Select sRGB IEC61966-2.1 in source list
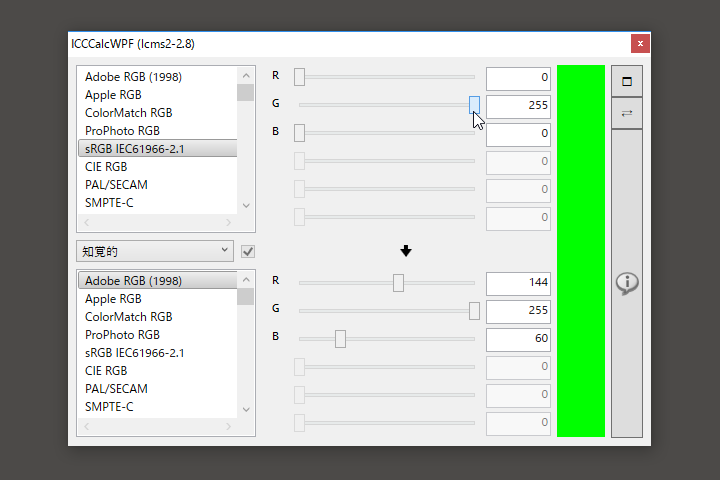This screenshot has width=720, height=480. pos(158,148)
